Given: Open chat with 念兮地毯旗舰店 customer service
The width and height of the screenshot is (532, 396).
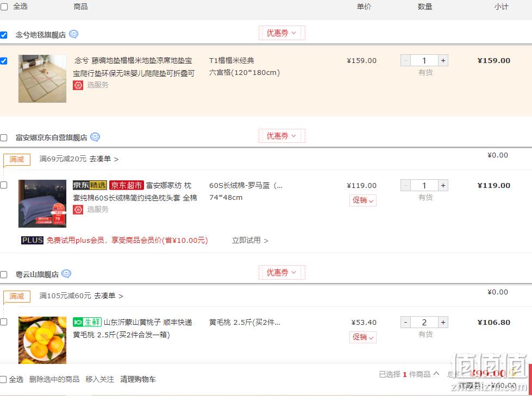Looking at the screenshot, I should tap(73, 34).
